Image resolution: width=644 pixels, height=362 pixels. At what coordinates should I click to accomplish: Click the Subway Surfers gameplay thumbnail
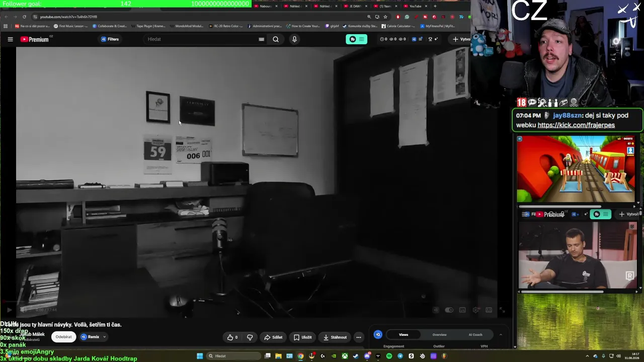(577, 169)
